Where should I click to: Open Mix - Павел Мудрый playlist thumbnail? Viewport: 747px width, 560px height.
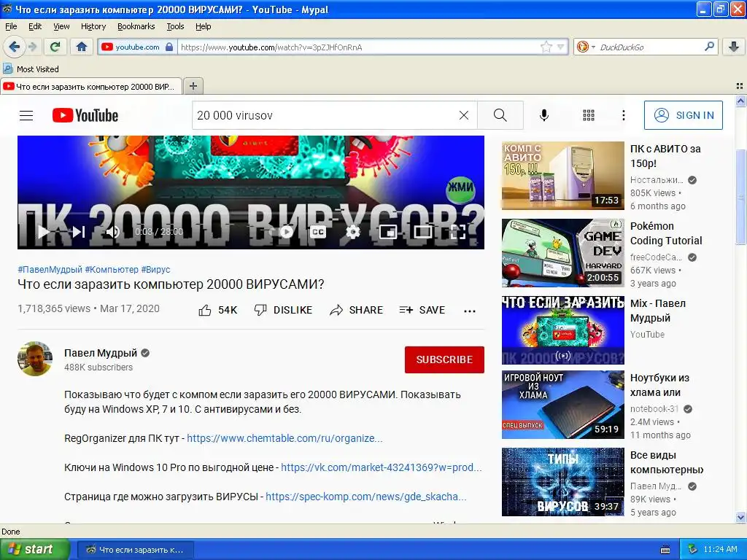click(562, 330)
